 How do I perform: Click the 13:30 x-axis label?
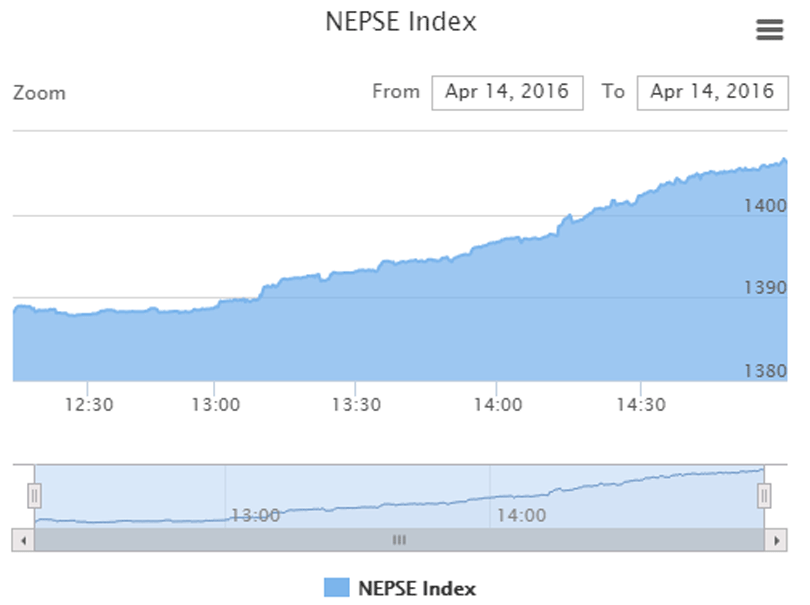[x=356, y=405]
